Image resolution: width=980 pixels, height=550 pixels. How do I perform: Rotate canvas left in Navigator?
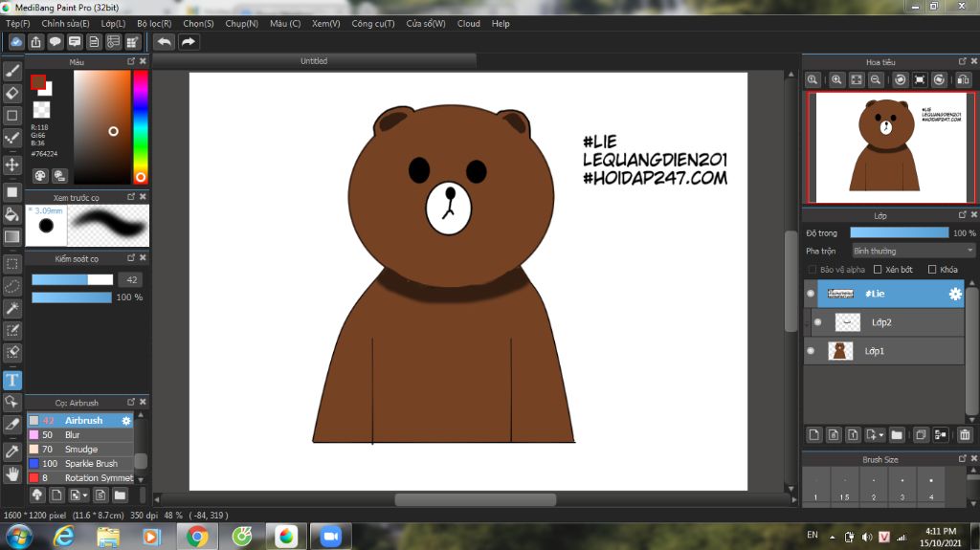900,79
